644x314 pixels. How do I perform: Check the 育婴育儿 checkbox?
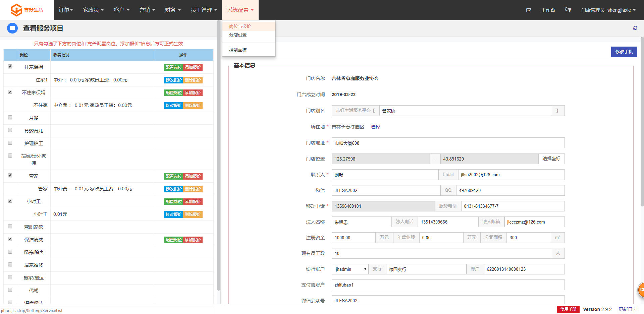click(x=10, y=130)
